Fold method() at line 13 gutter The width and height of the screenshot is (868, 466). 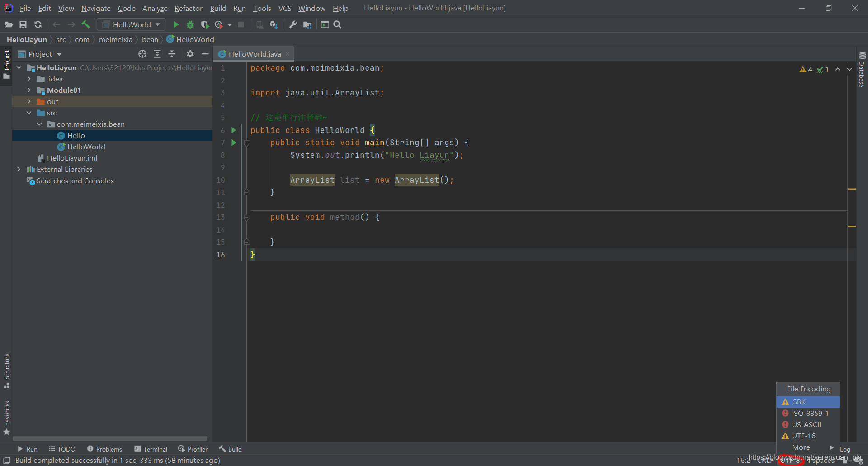[x=247, y=218]
